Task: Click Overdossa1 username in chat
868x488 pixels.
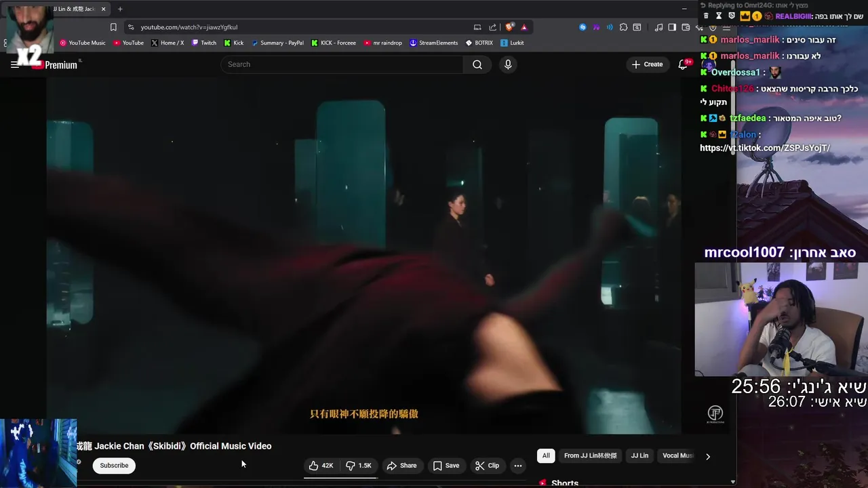Action: click(x=736, y=73)
